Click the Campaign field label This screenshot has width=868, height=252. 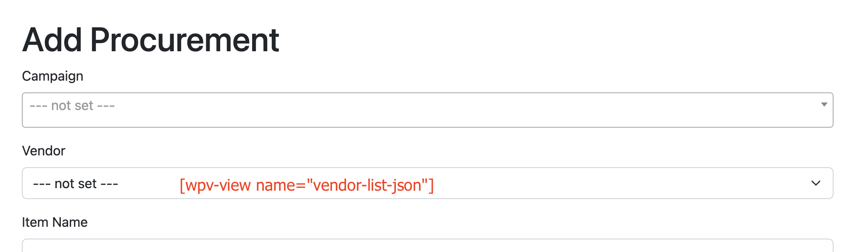click(x=53, y=76)
